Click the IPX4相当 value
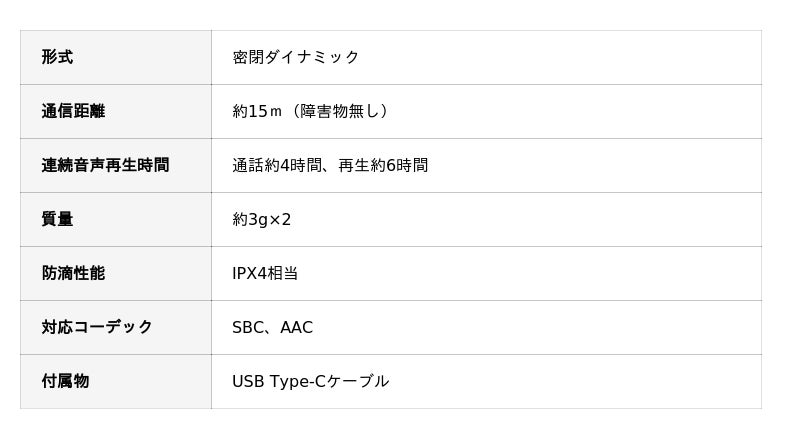The image size is (800, 439). click(x=265, y=273)
